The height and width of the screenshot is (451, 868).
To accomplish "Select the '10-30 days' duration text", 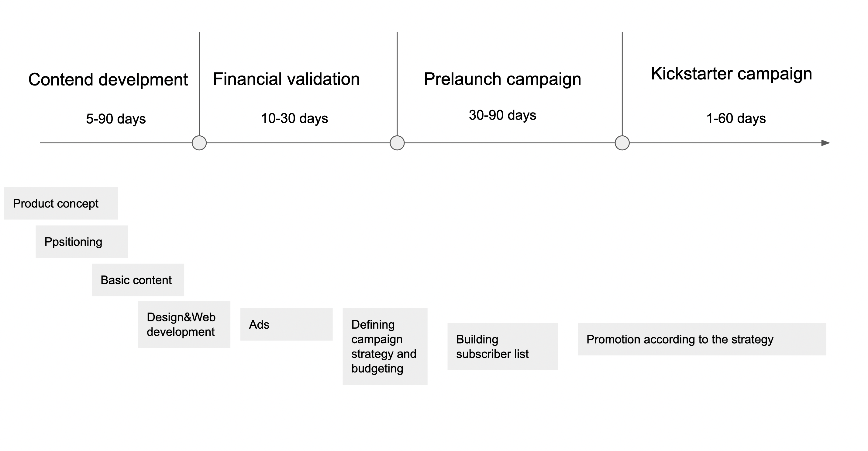I will pyautogui.click(x=294, y=118).
